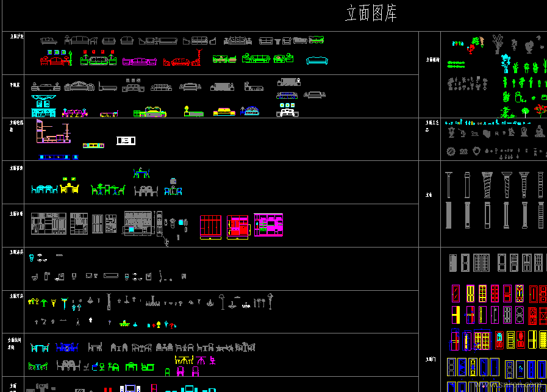This screenshot has width=547, height=392.
Task: Select the green bed with yellow lamp
Action: click(193, 111)
